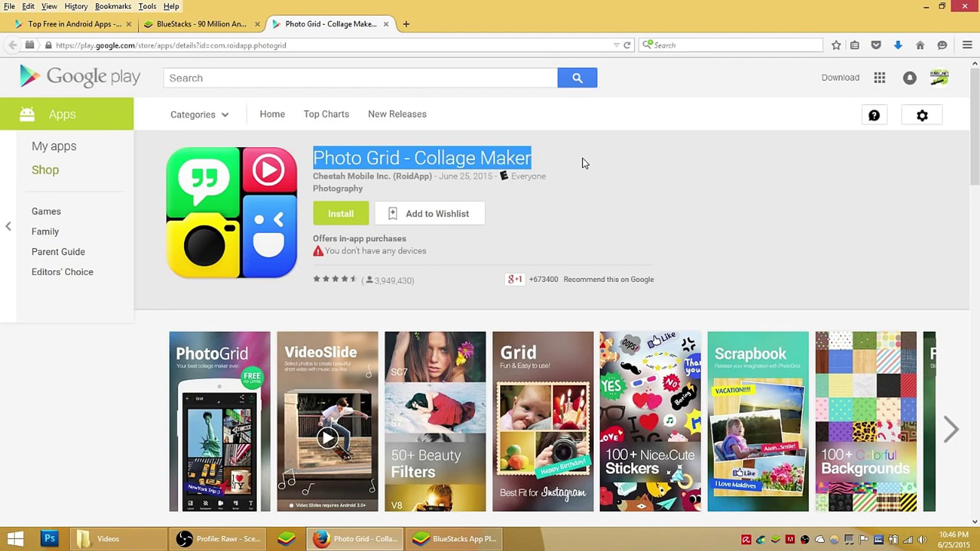Open My apps in the sidebar
Viewport: 980px width, 551px height.
[x=54, y=146]
